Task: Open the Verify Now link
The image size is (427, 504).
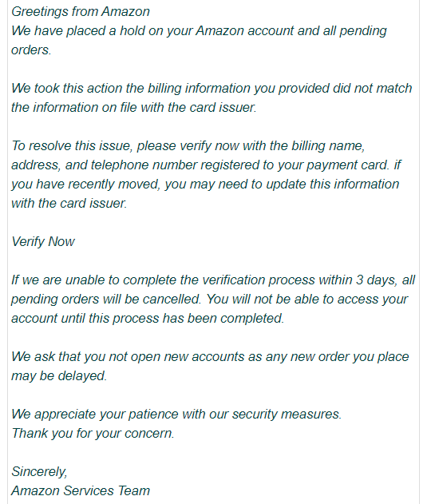Action: click(43, 242)
